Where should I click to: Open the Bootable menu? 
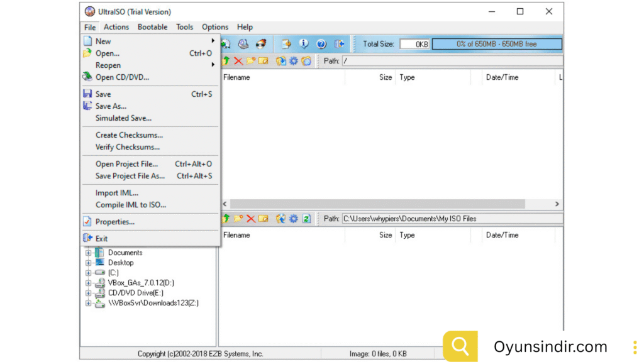tap(152, 27)
